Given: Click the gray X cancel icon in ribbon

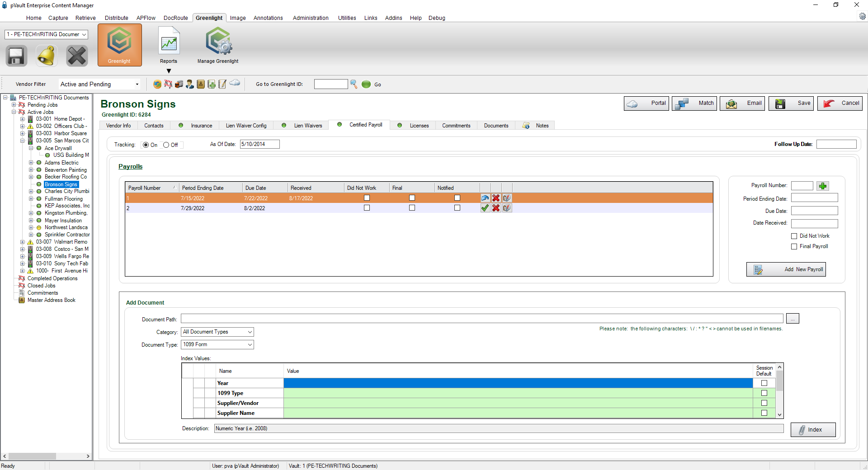Looking at the screenshot, I should [77, 56].
